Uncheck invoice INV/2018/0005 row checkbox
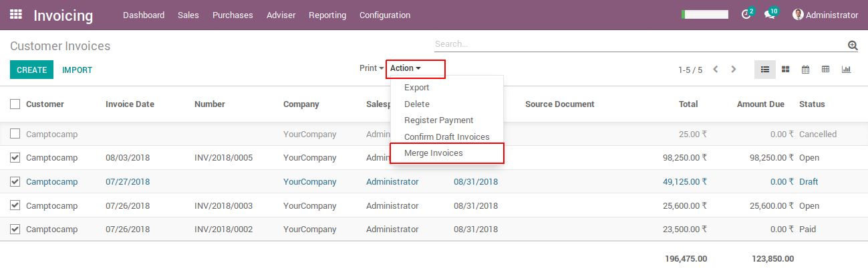Image resolution: width=868 pixels, height=273 pixels. click(x=15, y=158)
